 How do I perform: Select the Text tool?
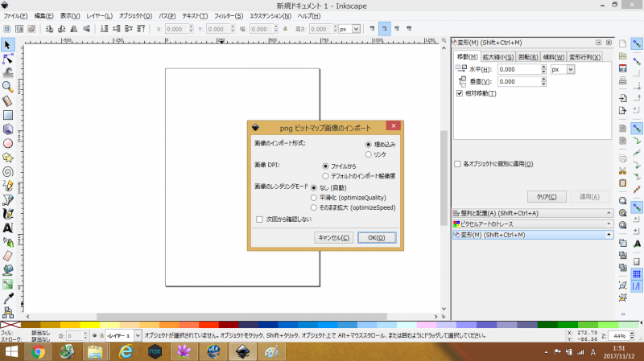click(x=7, y=228)
